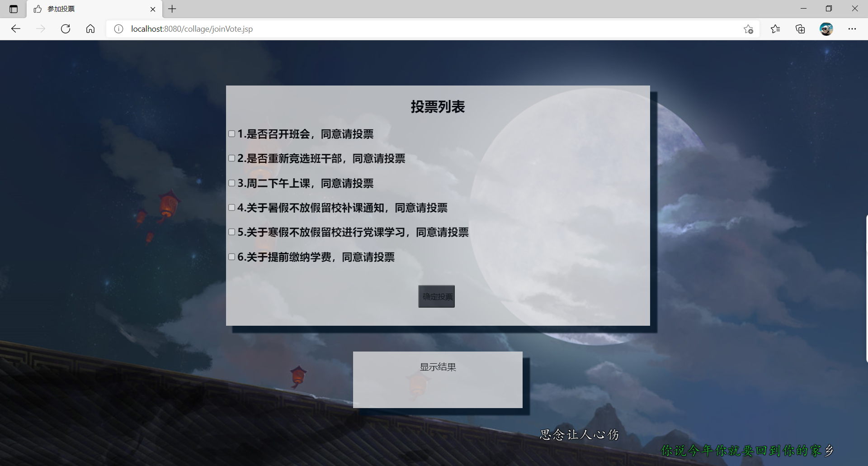Reload the joinVote page
The height and width of the screenshot is (466, 868).
[66, 29]
